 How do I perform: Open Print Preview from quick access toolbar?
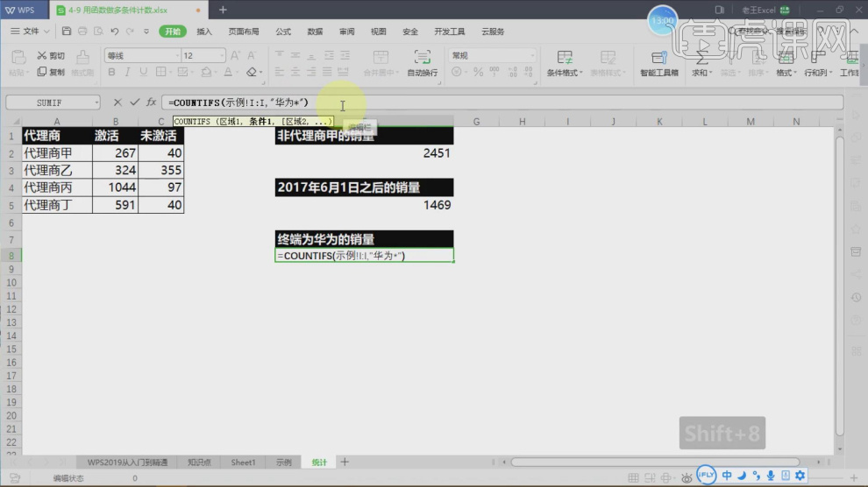[x=98, y=32]
